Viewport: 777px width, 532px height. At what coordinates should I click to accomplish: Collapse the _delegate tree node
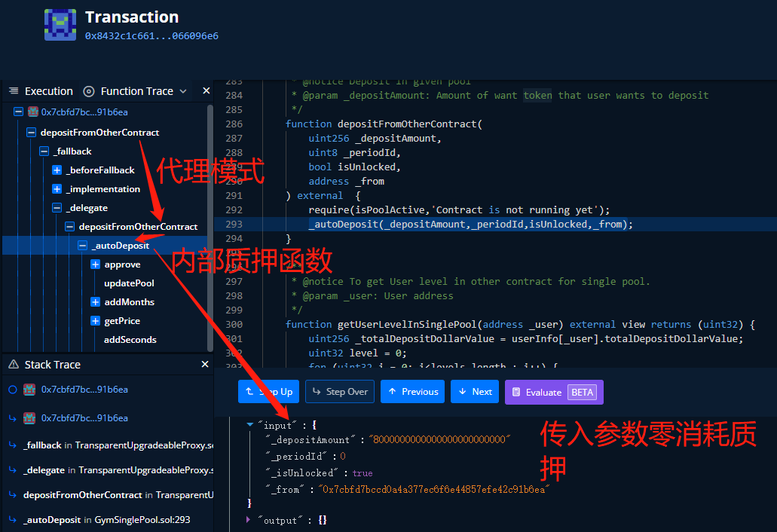pos(57,207)
